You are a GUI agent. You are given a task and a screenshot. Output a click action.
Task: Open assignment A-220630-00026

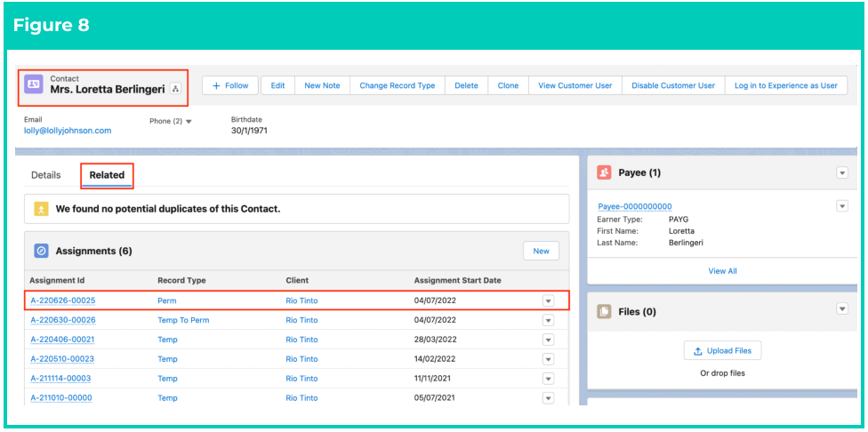point(62,320)
